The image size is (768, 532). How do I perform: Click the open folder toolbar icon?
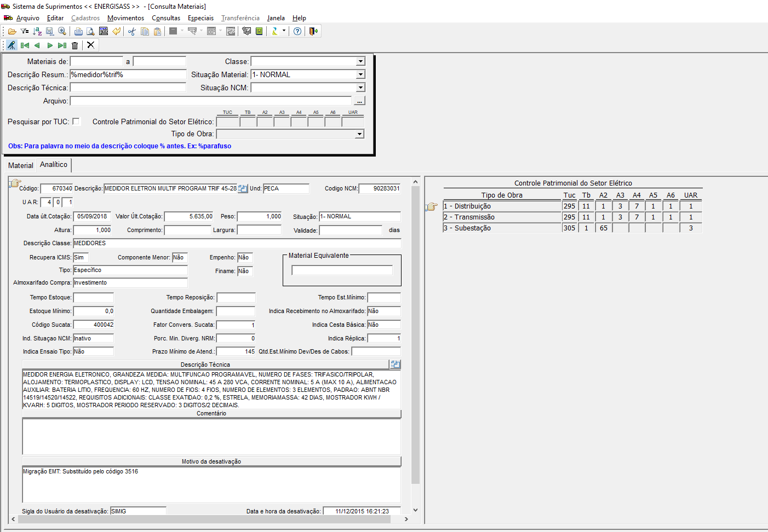click(x=12, y=31)
